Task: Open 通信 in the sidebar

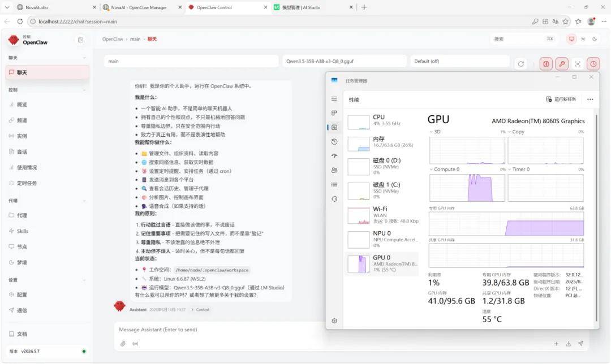Action: 47,310
